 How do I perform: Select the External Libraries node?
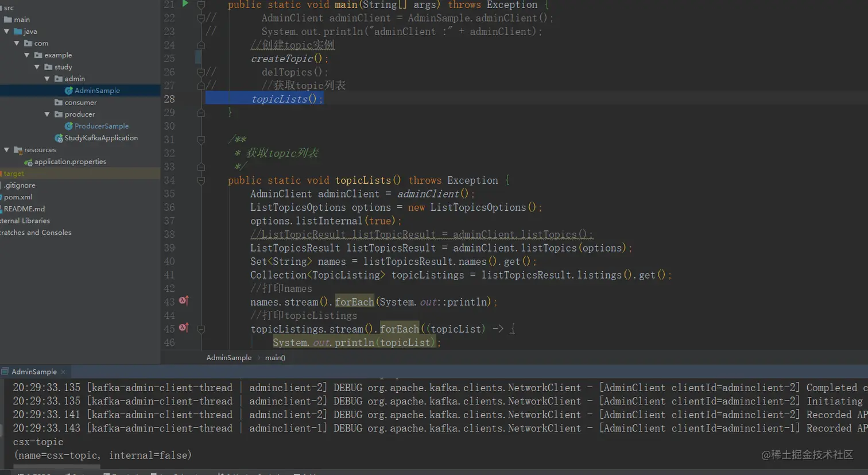(25, 221)
